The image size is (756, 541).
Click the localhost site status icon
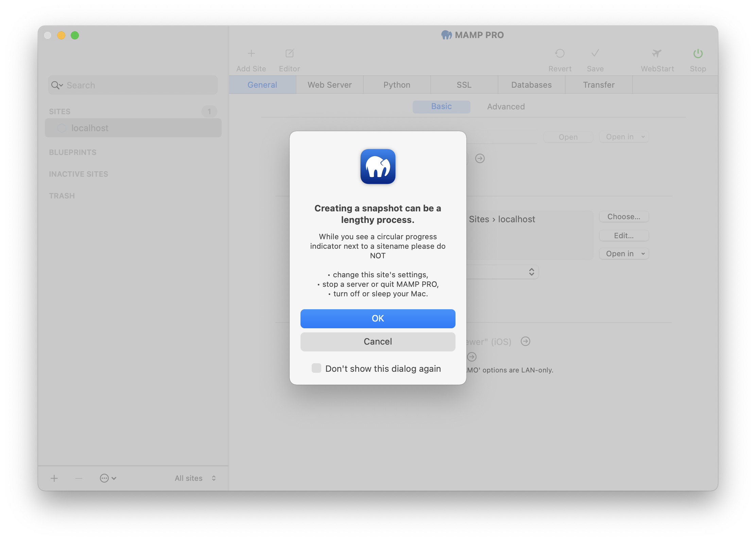[62, 128]
